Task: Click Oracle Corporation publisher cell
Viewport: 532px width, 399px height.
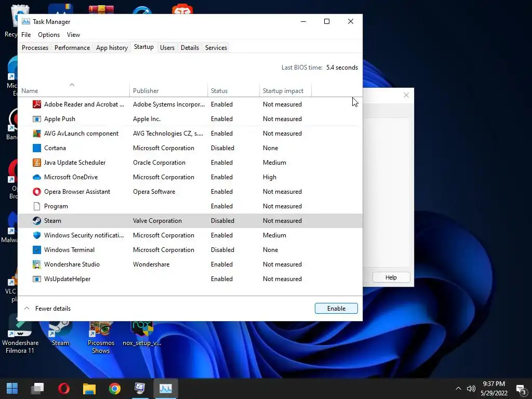Action: coord(159,163)
